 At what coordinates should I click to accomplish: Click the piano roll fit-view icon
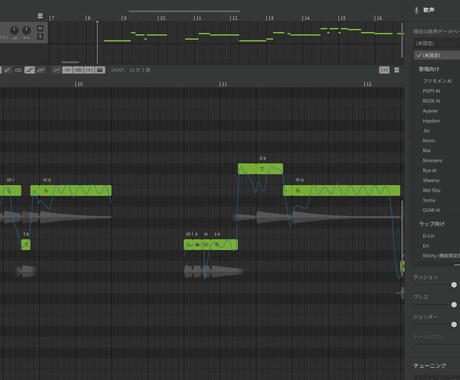coord(384,70)
